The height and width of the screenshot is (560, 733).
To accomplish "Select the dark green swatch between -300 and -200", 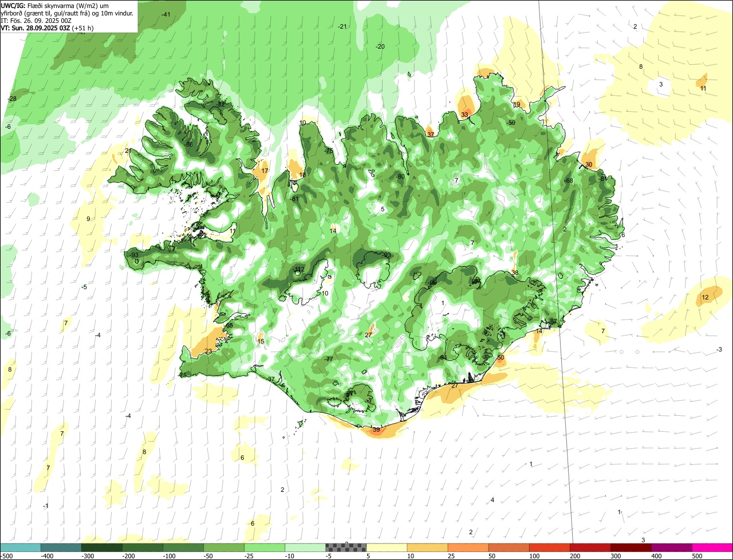I will click(x=102, y=548).
